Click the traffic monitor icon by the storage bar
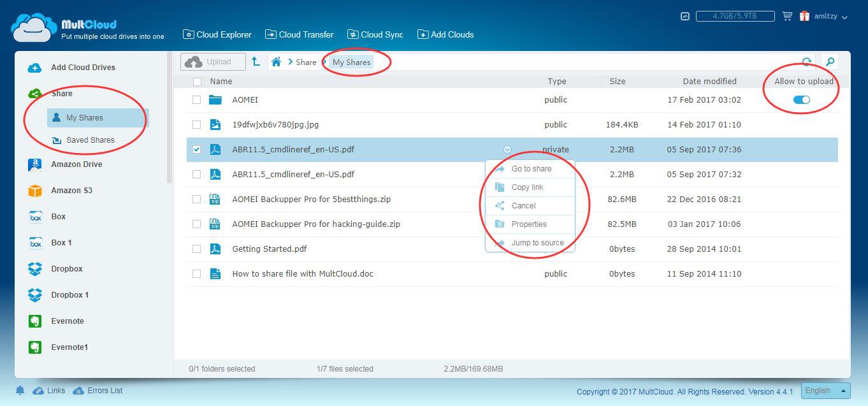This screenshot has height=406, width=868. click(x=685, y=16)
